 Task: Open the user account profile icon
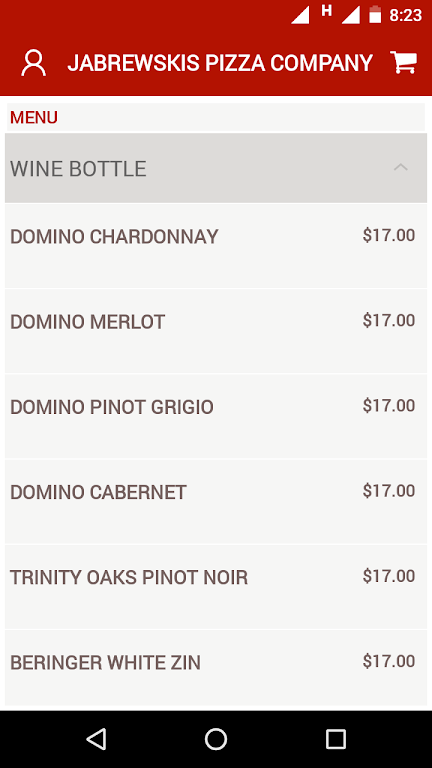pyautogui.click(x=33, y=63)
